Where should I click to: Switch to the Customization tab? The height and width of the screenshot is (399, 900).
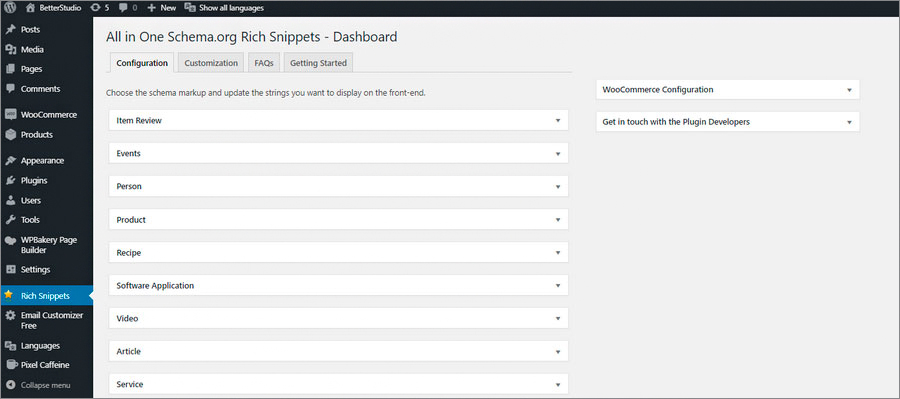click(211, 63)
